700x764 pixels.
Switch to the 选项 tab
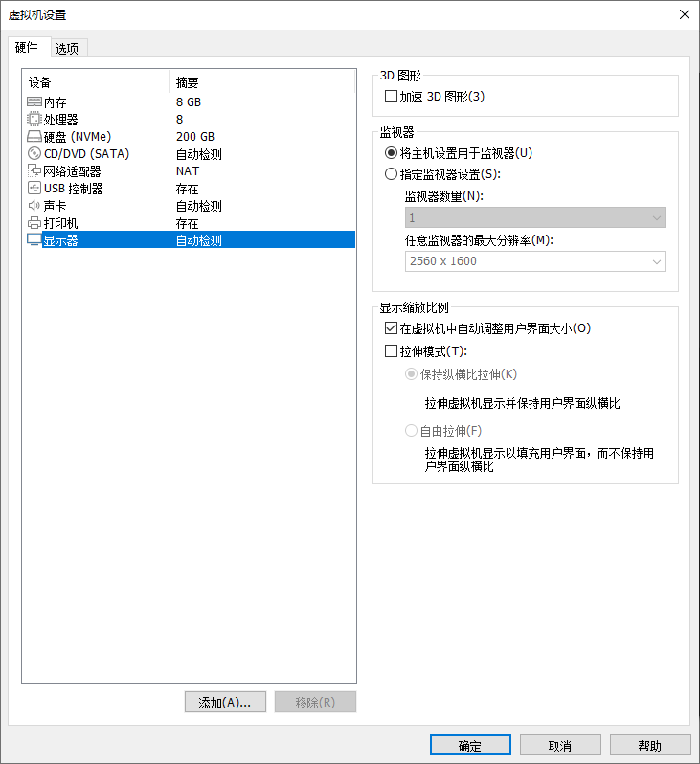pyautogui.click(x=67, y=48)
